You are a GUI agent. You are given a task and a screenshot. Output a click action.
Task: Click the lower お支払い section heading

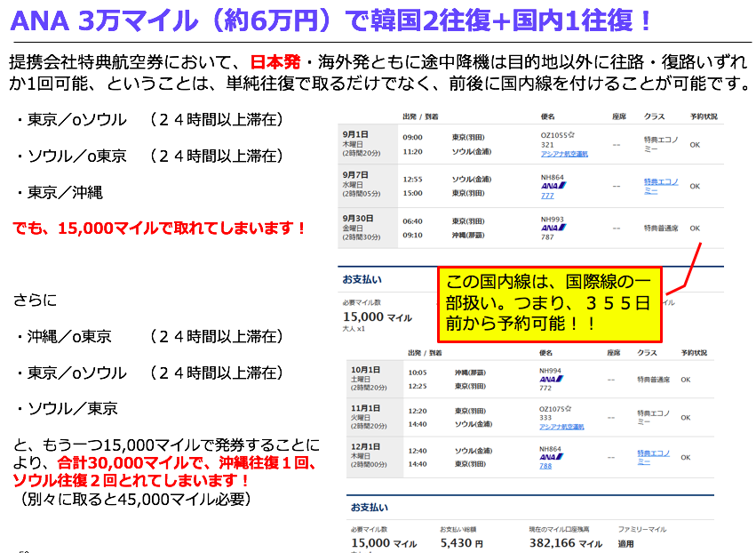pyautogui.click(x=370, y=507)
